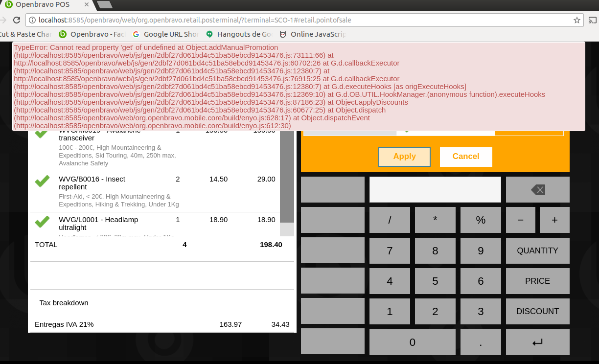This screenshot has height=364, width=599.
Task: Tap number 1 on keypad
Action: [390, 311]
